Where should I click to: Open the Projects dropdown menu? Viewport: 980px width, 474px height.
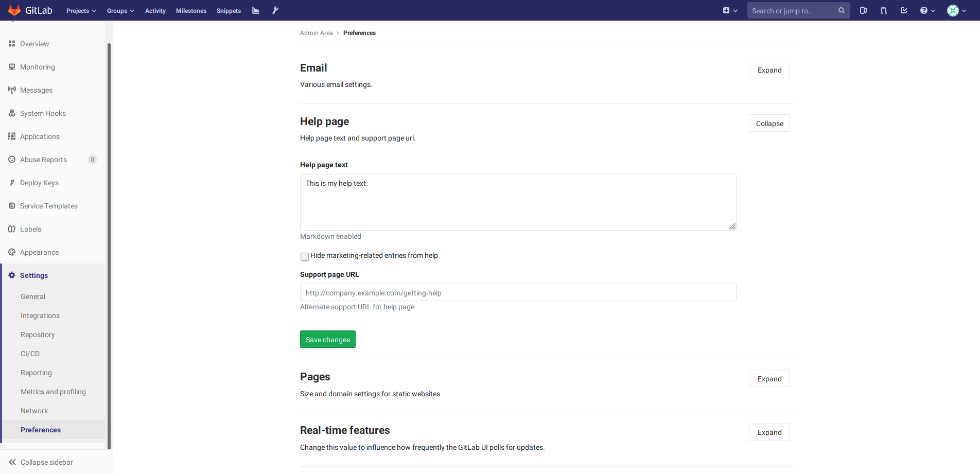tap(81, 11)
